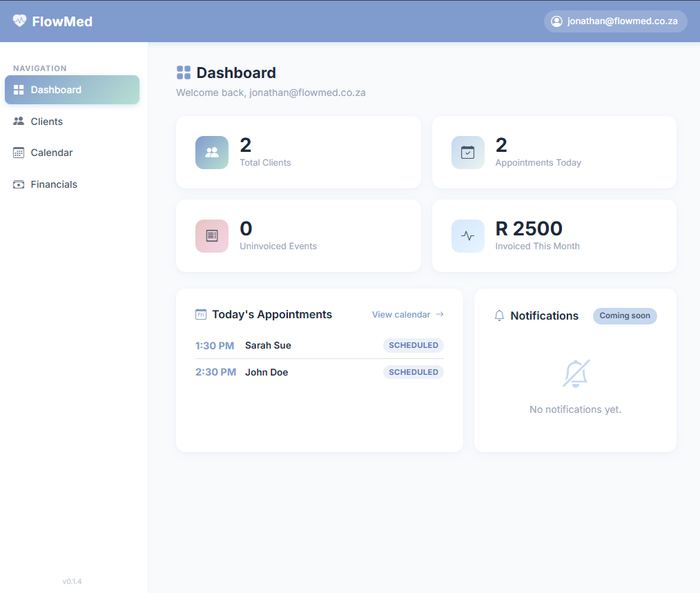
Task: Click SCHEDULED badge for John Doe
Action: pyautogui.click(x=414, y=372)
